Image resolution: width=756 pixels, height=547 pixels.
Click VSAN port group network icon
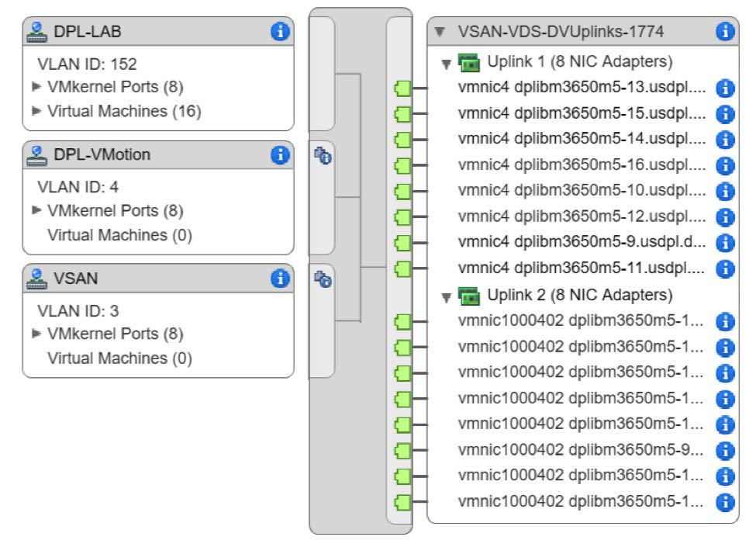pos(36,279)
